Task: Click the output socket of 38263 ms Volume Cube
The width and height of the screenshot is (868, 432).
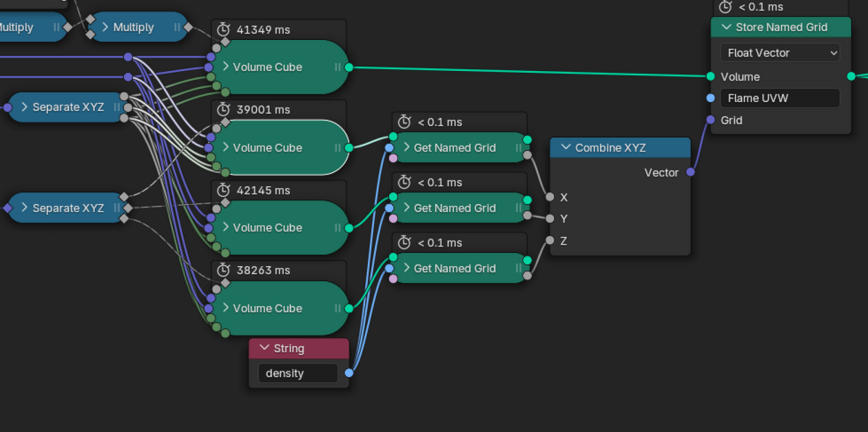Action: [349, 308]
